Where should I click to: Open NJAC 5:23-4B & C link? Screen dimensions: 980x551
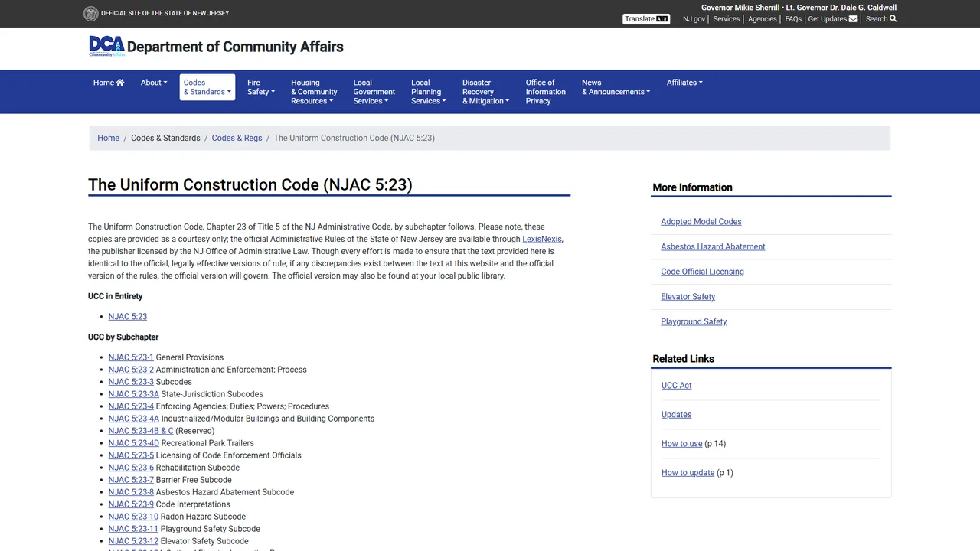[x=141, y=431]
